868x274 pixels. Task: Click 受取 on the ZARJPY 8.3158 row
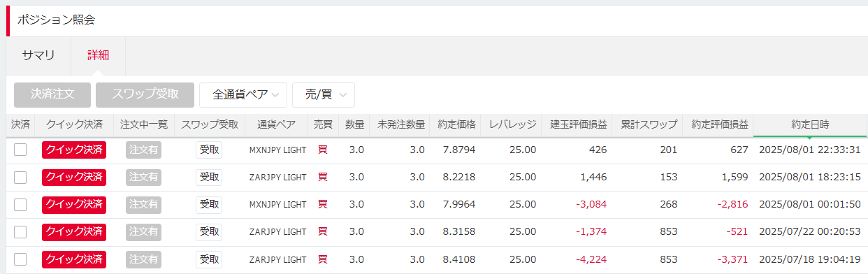click(x=209, y=232)
